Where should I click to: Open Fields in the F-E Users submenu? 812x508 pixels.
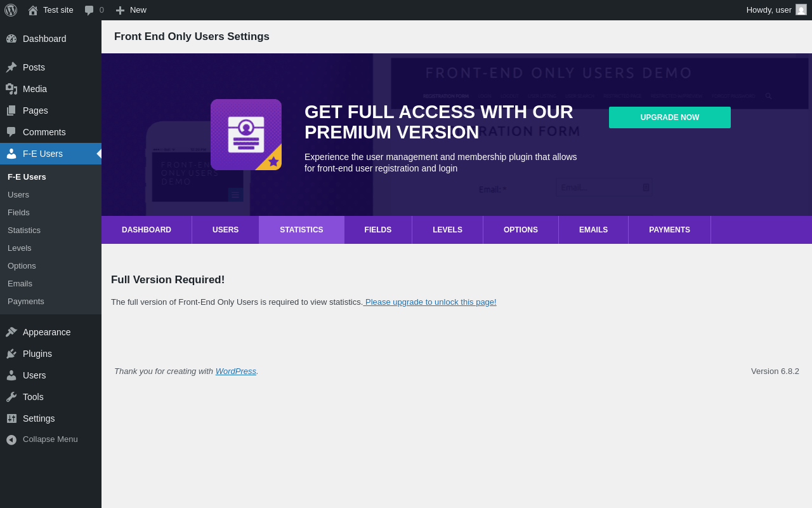click(18, 213)
